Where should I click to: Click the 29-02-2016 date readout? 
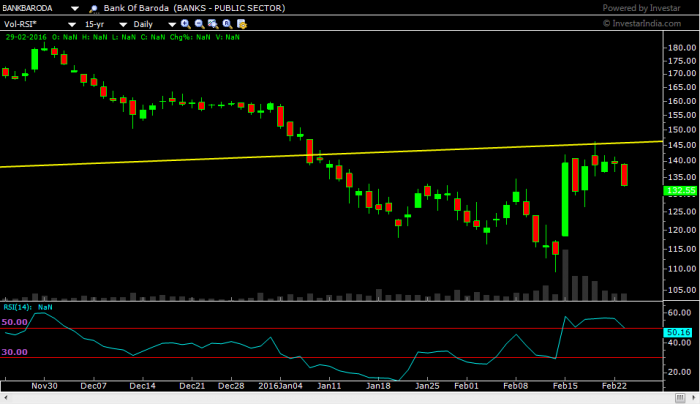pyautogui.click(x=26, y=37)
